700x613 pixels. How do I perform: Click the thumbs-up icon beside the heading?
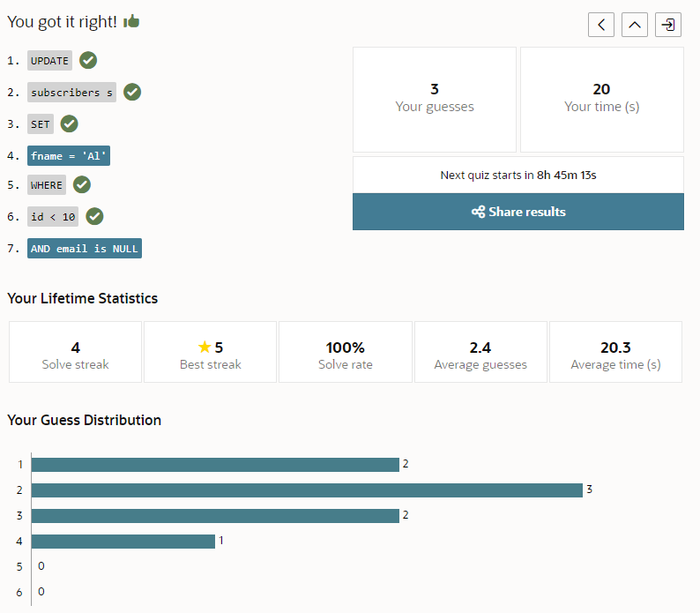pos(131,21)
